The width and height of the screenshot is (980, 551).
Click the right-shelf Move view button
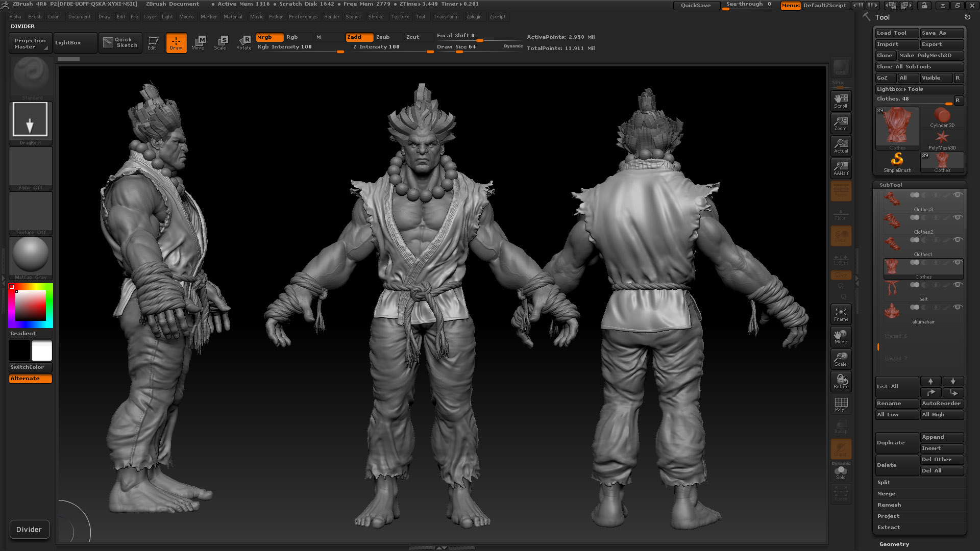[841, 336]
